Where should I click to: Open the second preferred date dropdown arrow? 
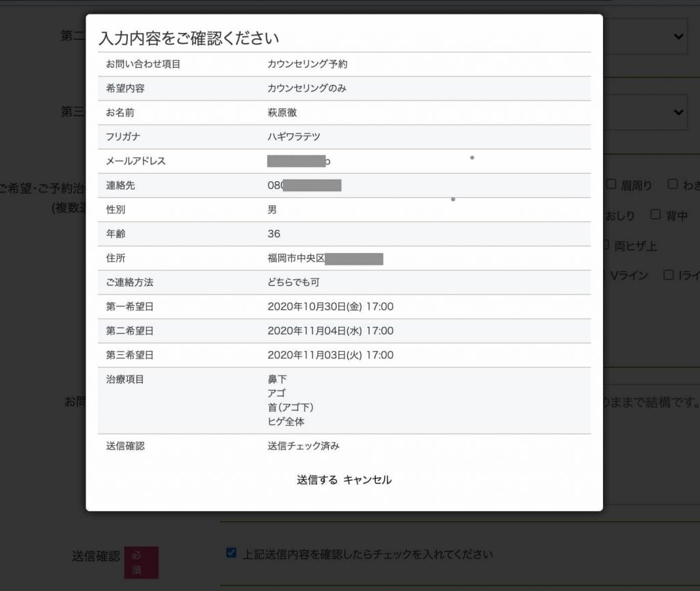pos(678,36)
